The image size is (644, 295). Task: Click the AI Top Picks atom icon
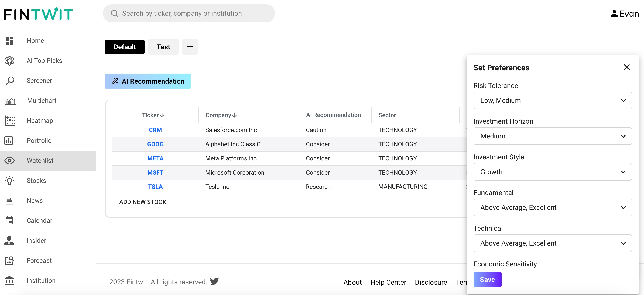[10, 61]
